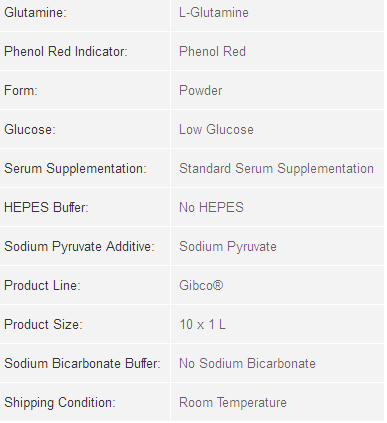
Task: Click the Gibco® product line value
Action: click(201, 286)
